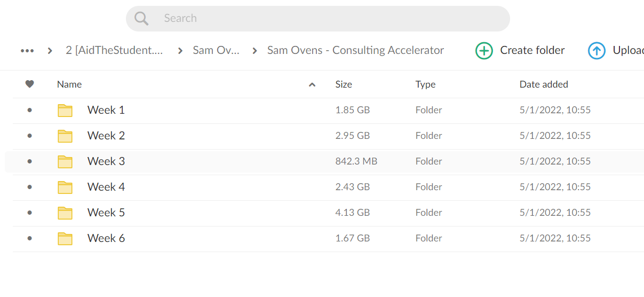Viewport: 644px width, 297px height.
Task: Click the 2.43 GB size value
Action: point(353,187)
